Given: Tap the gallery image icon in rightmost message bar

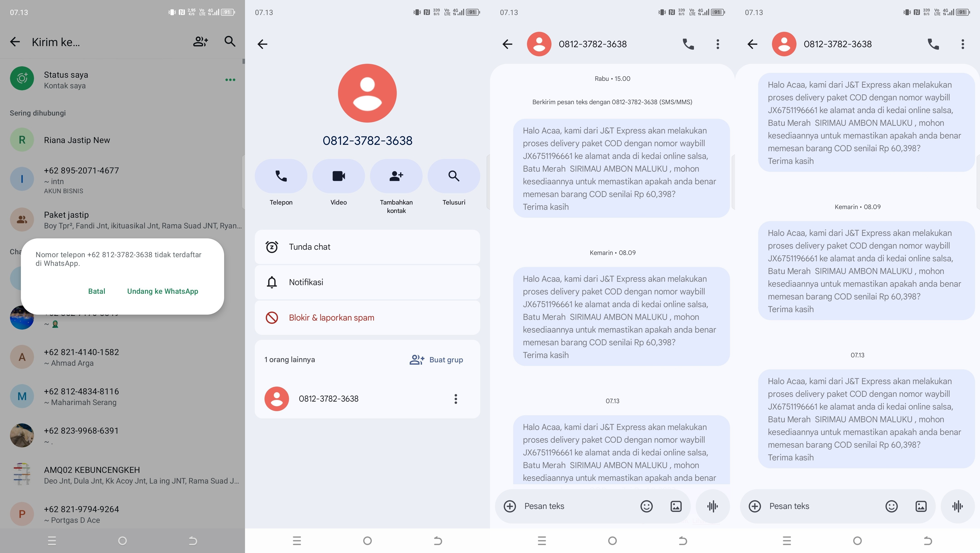Looking at the screenshot, I should (x=921, y=506).
